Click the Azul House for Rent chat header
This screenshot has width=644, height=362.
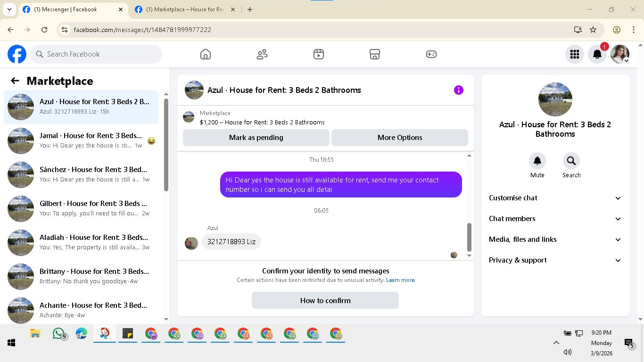click(284, 90)
